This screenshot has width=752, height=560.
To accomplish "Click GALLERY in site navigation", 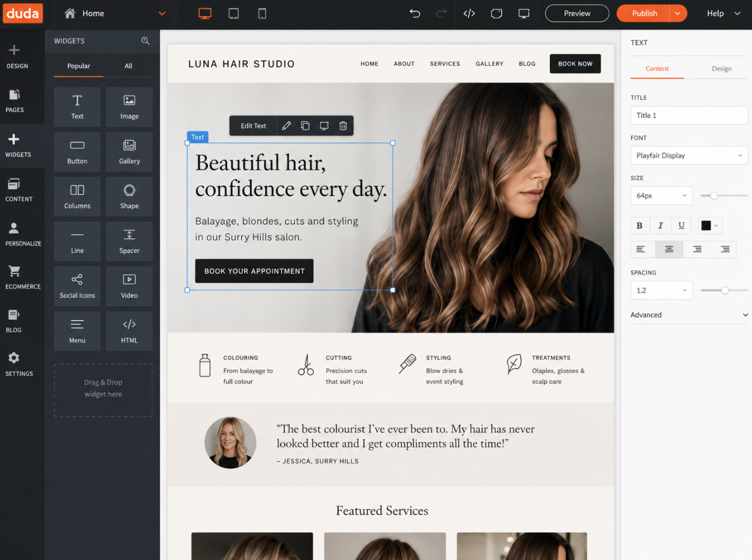I will coord(489,64).
